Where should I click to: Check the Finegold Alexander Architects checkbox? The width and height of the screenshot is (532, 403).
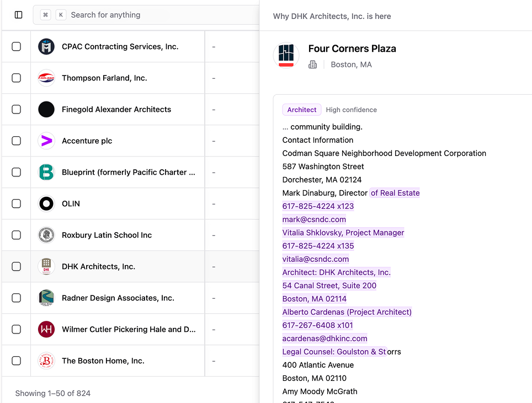pyautogui.click(x=17, y=110)
